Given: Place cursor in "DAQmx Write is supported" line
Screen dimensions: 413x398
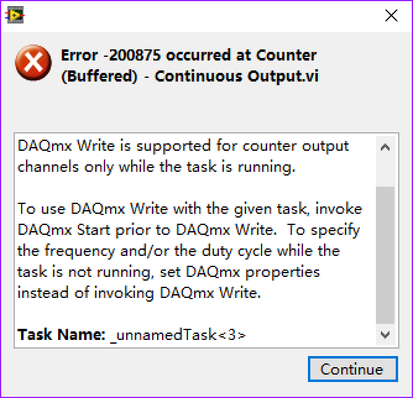Looking at the screenshot, I should click(x=183, y=146).
